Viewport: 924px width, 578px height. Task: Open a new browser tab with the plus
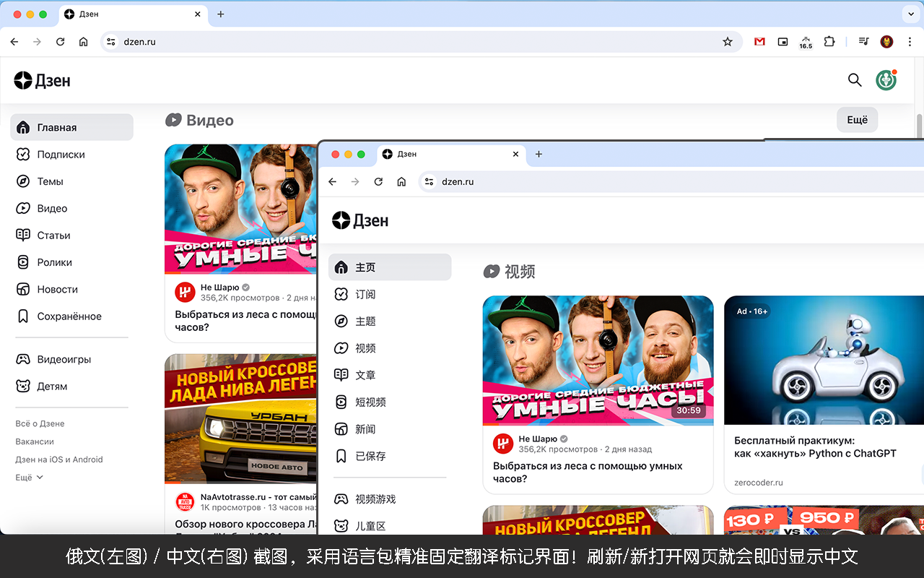coord(221,14)
